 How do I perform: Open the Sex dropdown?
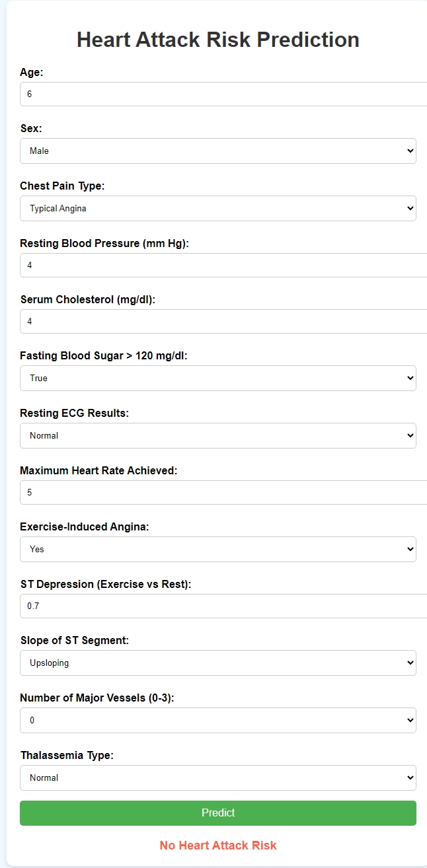point(218,151)
